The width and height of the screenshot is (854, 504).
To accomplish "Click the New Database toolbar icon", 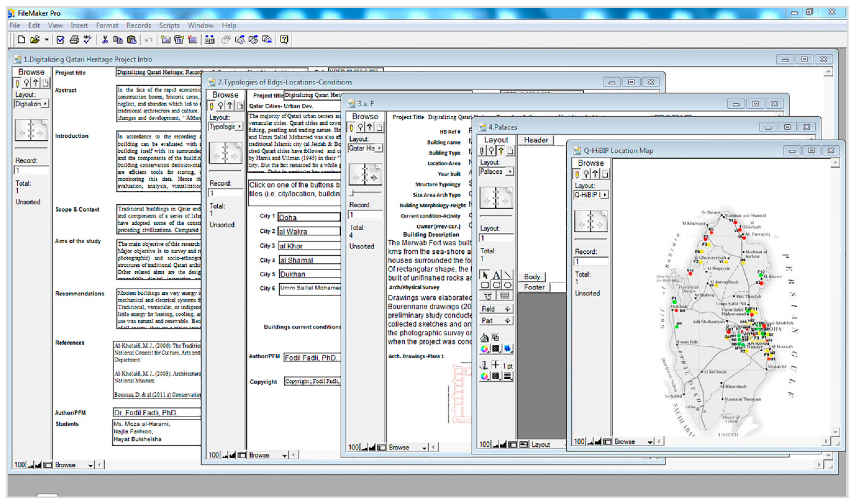I will pos(21,40).
